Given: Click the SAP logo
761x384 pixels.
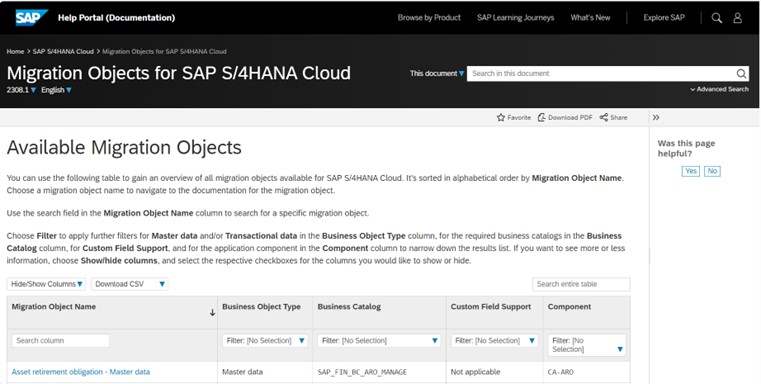Looking at the screenshot, I should [x=31, y=17].
